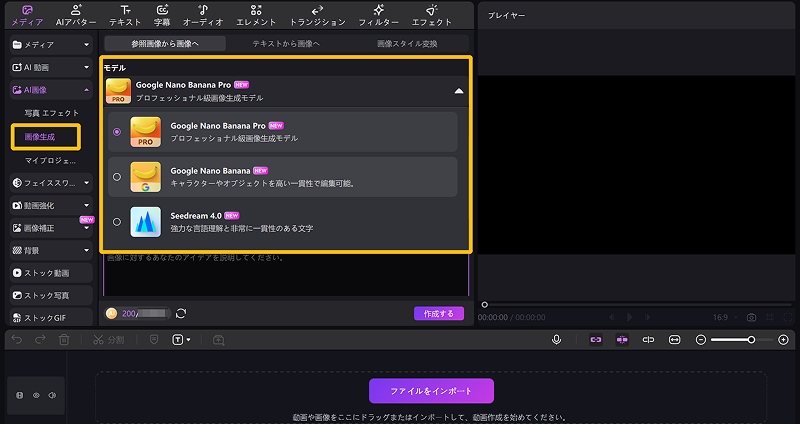Expand the 背景 category
The image size is (800, 424).
point(51,251)
